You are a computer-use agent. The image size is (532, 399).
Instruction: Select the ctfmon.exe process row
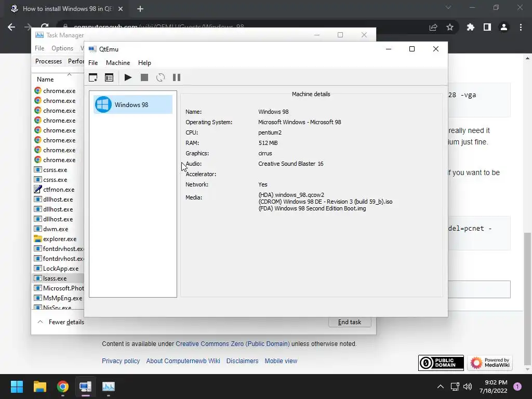point(58,189)
